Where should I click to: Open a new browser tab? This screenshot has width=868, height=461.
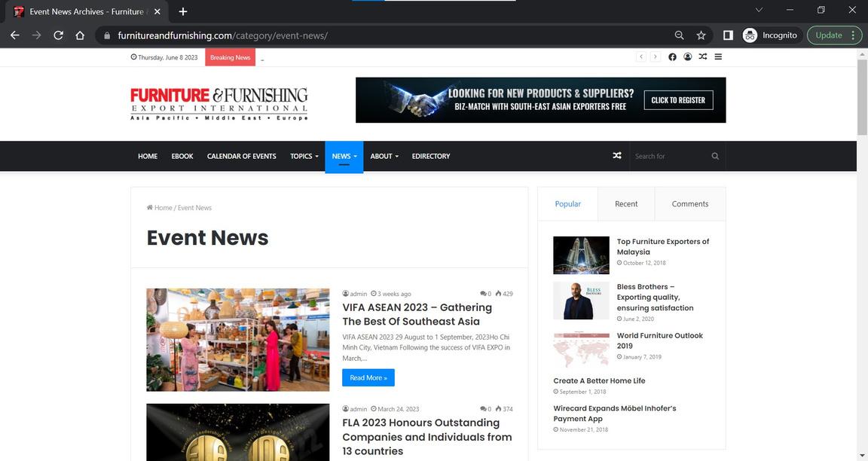coord(182,11)
